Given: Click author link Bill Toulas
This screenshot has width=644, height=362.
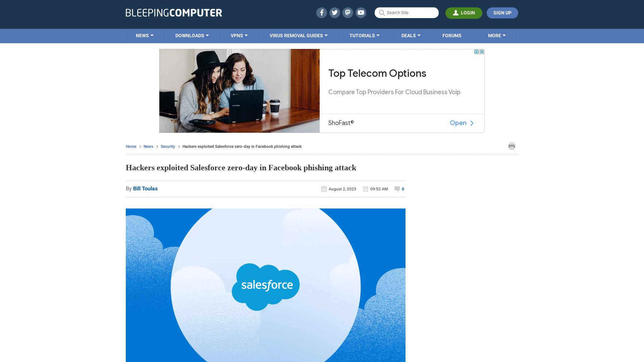Looking at the screenshot, I should [145, 189].
